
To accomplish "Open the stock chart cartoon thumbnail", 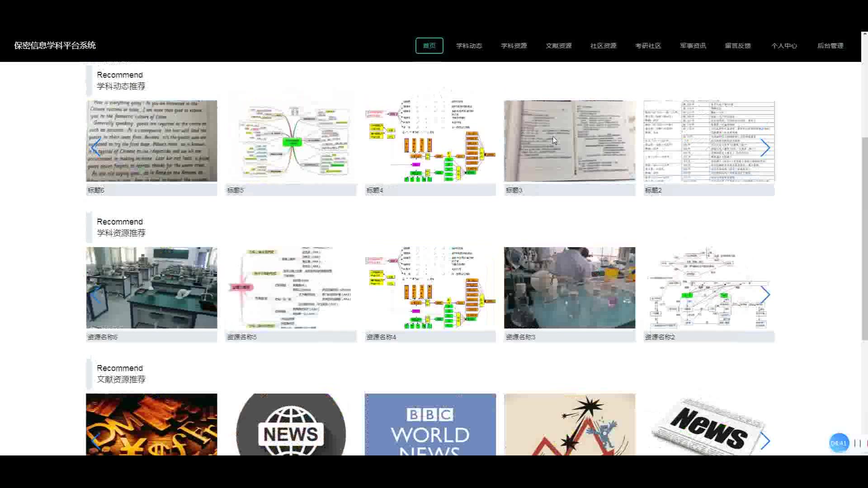I will pyautogui.click(x=569, y=424).
